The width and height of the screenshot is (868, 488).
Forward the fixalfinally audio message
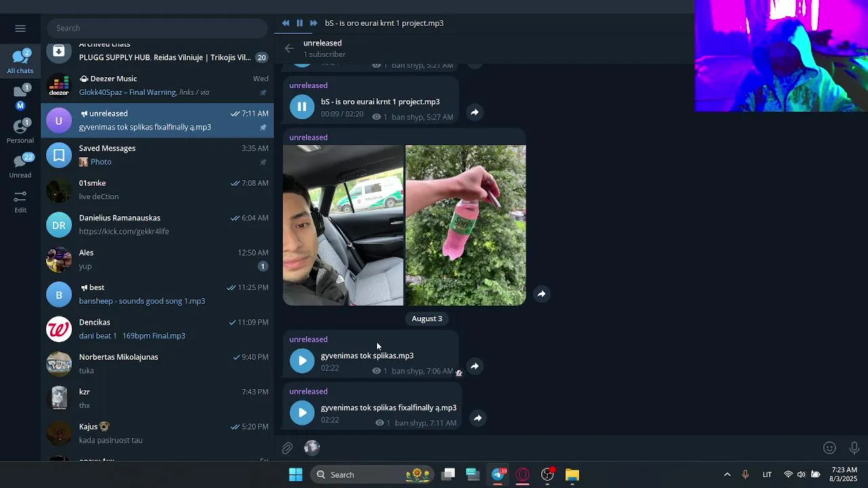tap(478, 419)
